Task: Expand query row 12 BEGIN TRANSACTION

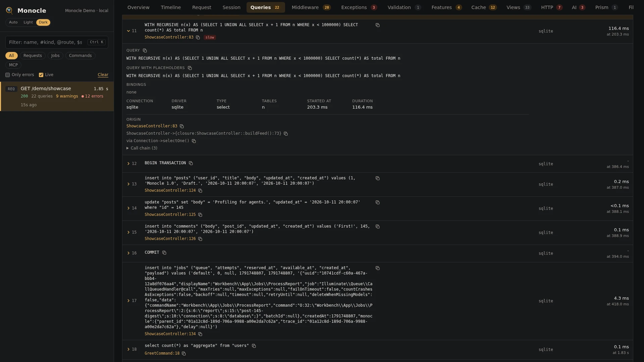Action: click(x=128, y=164)
